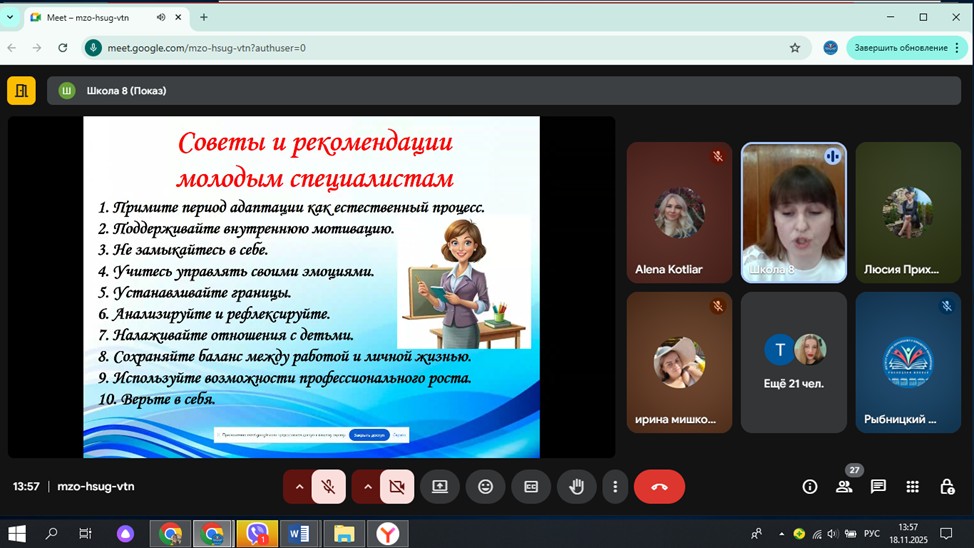Toggle closed captions button
Viewport: 974px width, 548px height.
click(x=531, y=487)
